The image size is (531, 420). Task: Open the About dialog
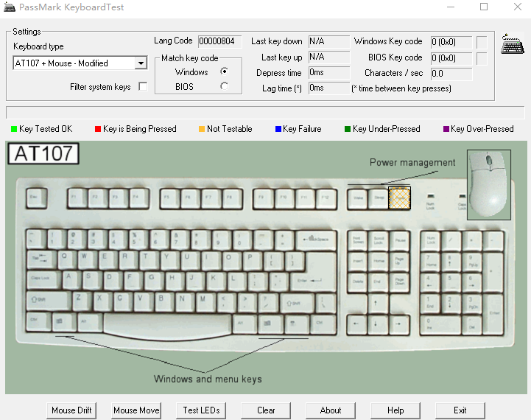point(331,410)
